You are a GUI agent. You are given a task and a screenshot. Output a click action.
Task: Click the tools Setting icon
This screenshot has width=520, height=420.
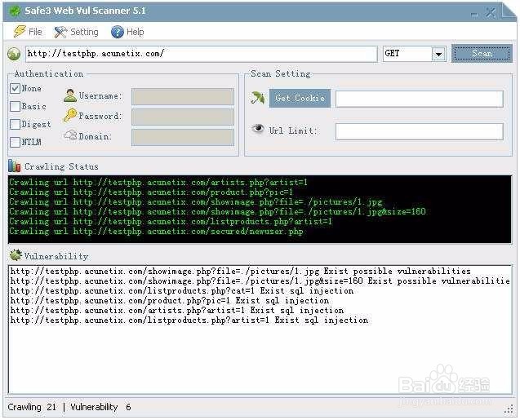[x=60, y=32]
